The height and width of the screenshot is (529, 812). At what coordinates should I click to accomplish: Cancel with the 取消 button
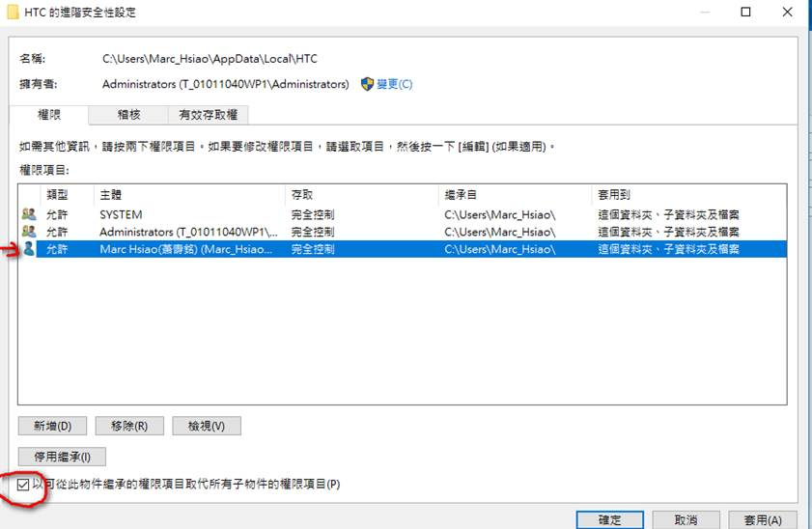686,519
